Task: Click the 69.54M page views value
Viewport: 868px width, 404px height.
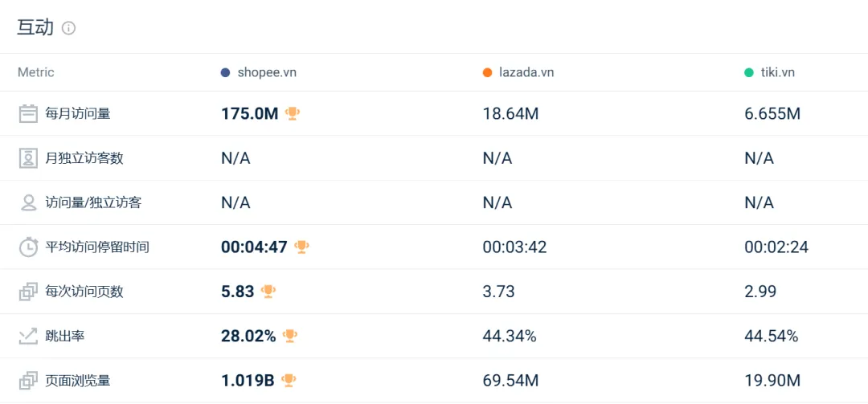Action: point(511,381)
